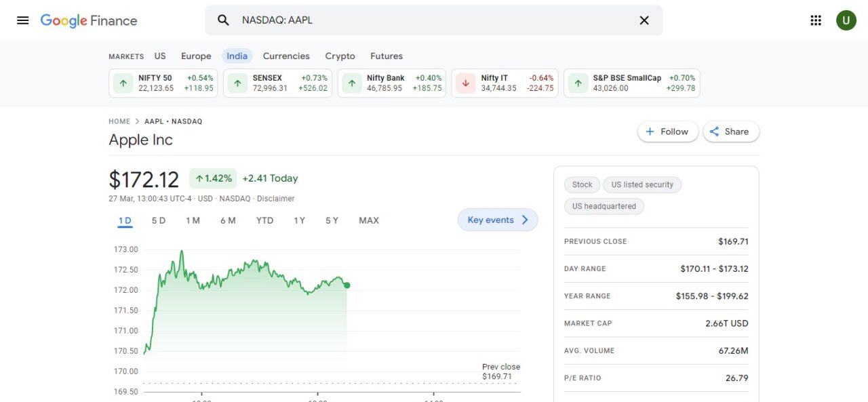868x402 pixels.
Task: Click the green 1.42% change badge
Action: coord(213,178)
